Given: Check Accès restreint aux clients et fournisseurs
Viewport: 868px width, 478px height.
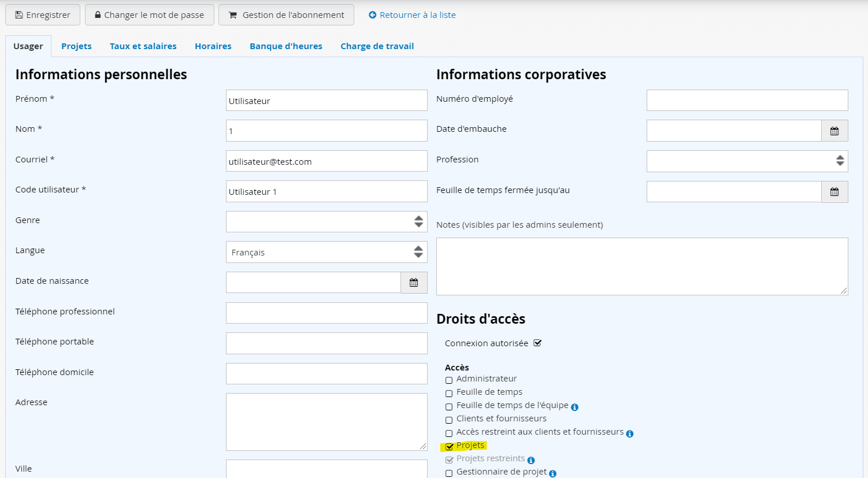Looking at the screenshot, I should tap(449, 433).
